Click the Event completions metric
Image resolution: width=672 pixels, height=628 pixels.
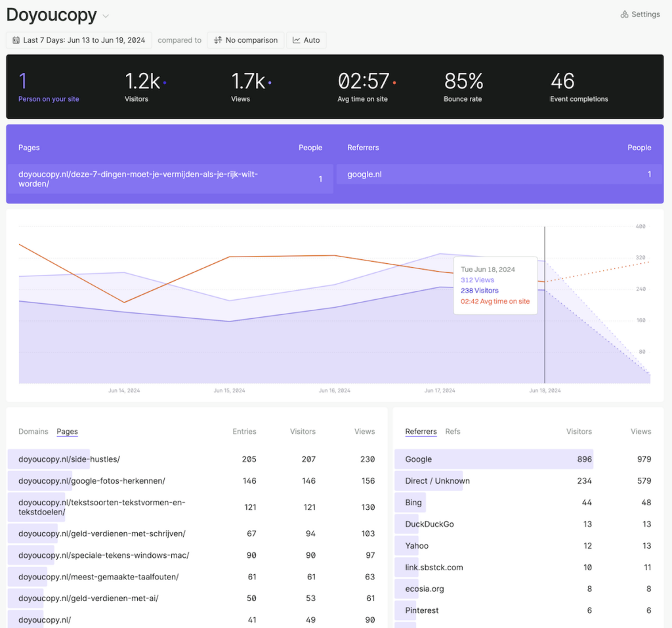point(579,87)
